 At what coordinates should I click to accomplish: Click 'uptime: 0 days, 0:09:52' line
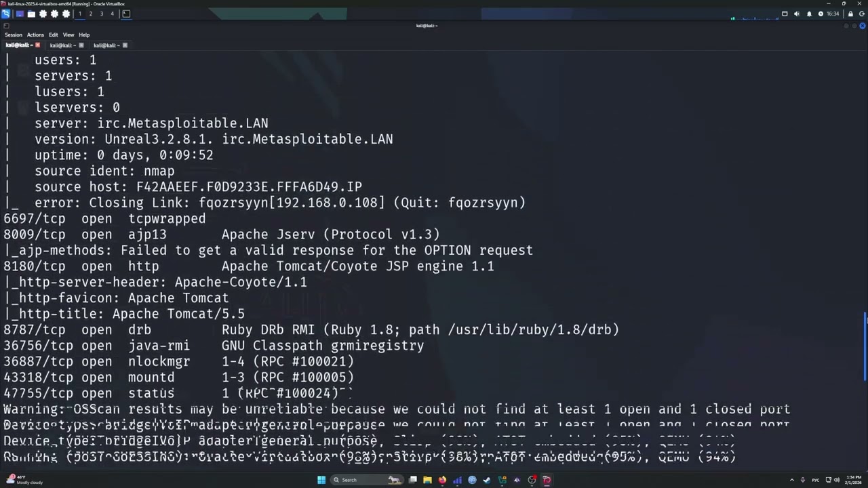pos(124,155)
